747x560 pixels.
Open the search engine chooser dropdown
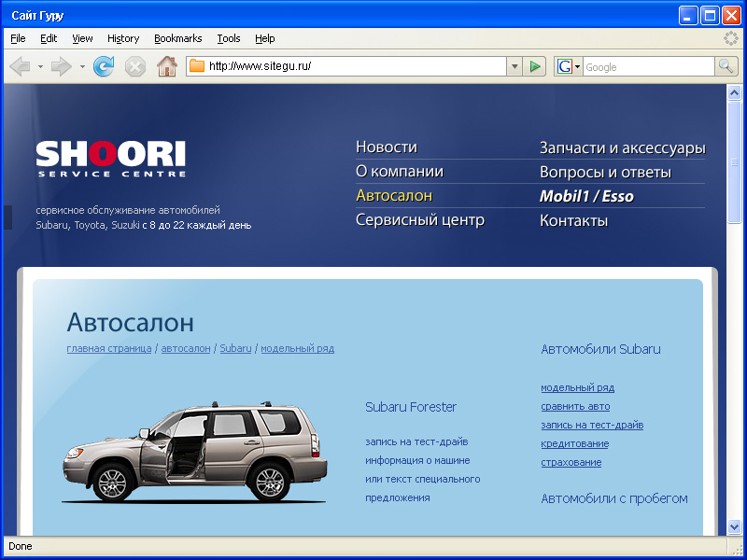(x=577, y=66)
